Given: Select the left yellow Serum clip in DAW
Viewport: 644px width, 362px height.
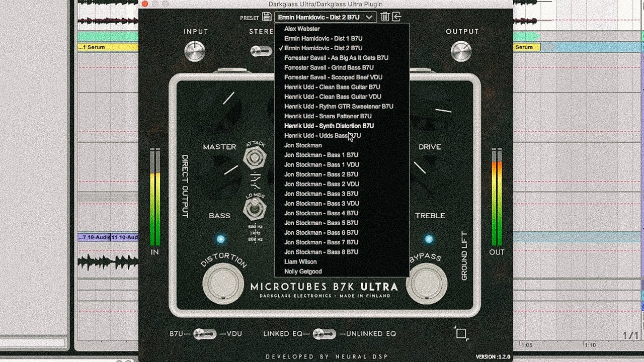Looking at the screenshot, I should pos(108,47).
